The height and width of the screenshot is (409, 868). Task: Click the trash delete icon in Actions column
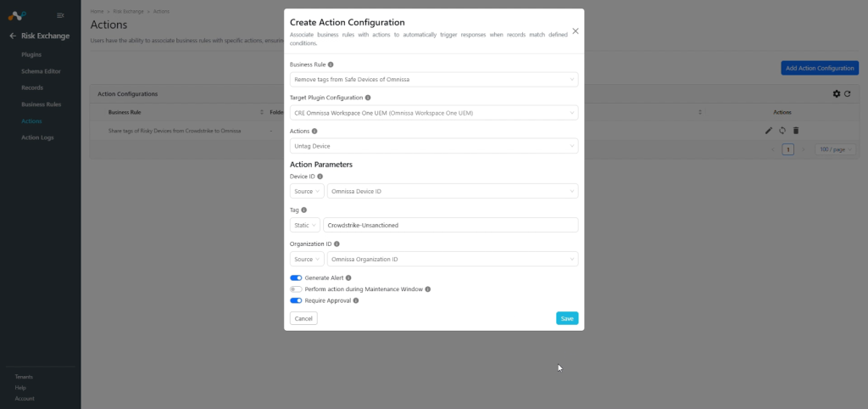click(x=796, y=131)
